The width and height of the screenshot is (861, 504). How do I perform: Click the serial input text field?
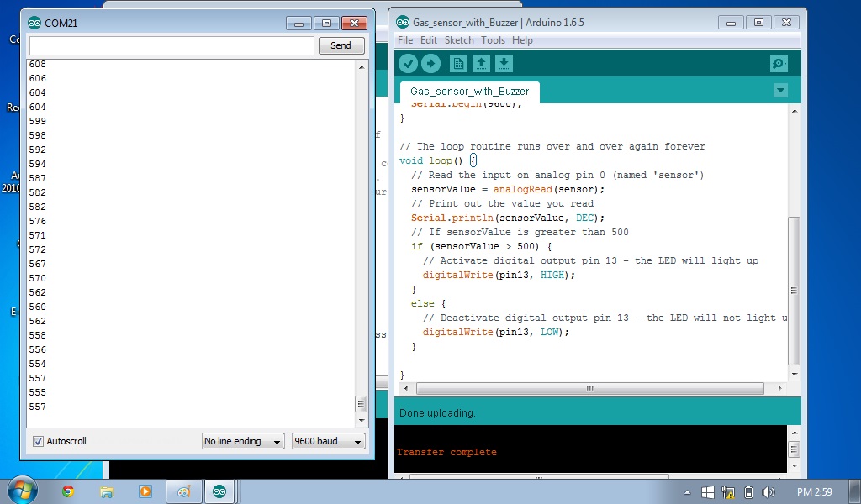point(172,45)
